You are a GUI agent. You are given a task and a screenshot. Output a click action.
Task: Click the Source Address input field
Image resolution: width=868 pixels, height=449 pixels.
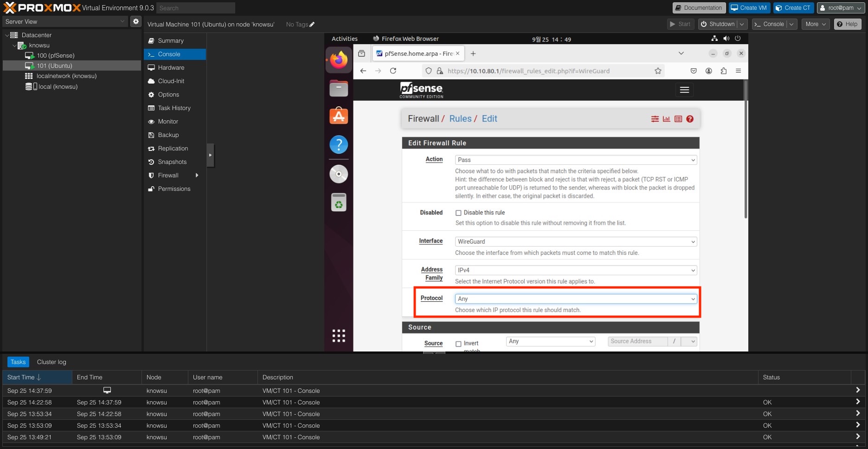pyautogui.click(x=638, y=341)
